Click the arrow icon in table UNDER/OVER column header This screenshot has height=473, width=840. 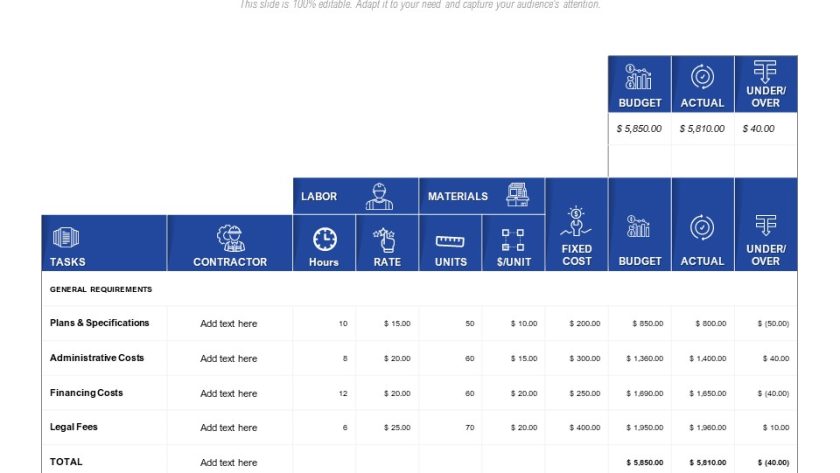766,225
